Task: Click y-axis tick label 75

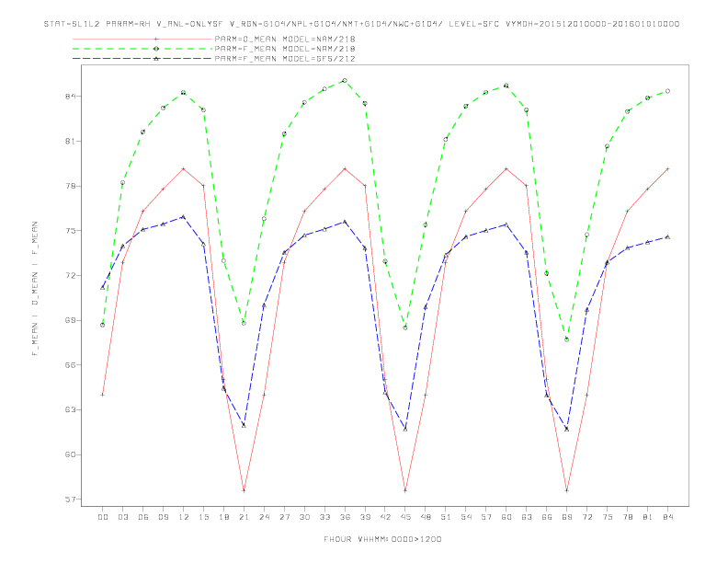Action: point(71,230)
